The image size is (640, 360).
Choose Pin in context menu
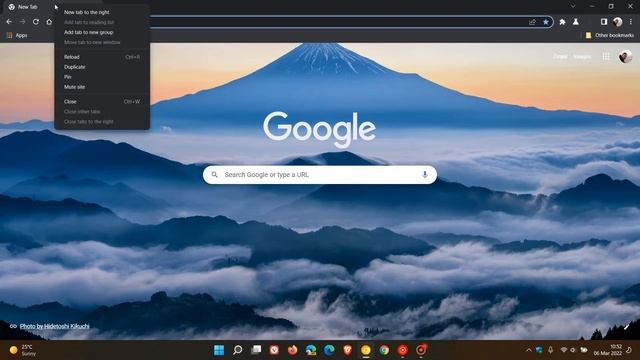(x=102, y=77)
